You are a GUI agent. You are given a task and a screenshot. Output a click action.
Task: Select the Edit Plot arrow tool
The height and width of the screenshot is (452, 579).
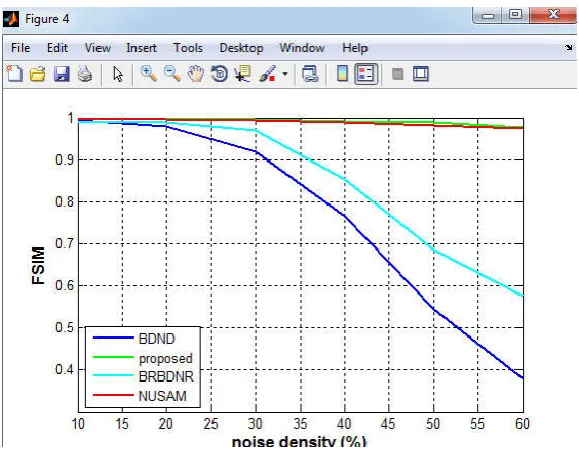[118, 74]
